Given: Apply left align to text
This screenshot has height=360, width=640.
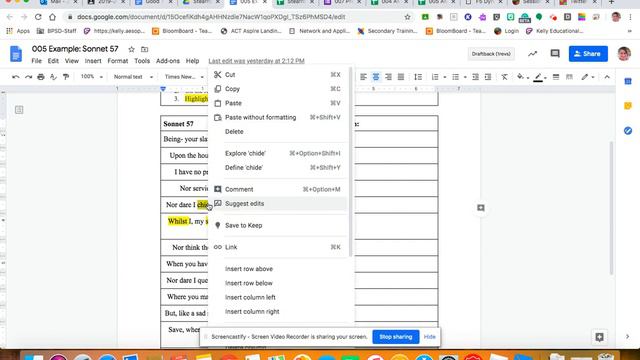Looking at the screenshot, I should [363, 77].
